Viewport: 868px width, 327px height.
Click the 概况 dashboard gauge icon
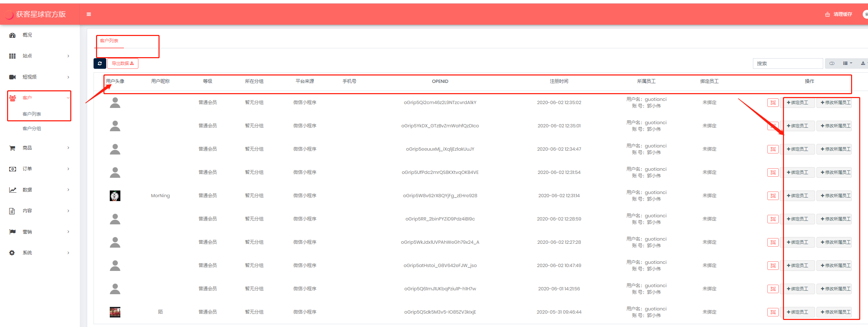(x=12, y=35)
